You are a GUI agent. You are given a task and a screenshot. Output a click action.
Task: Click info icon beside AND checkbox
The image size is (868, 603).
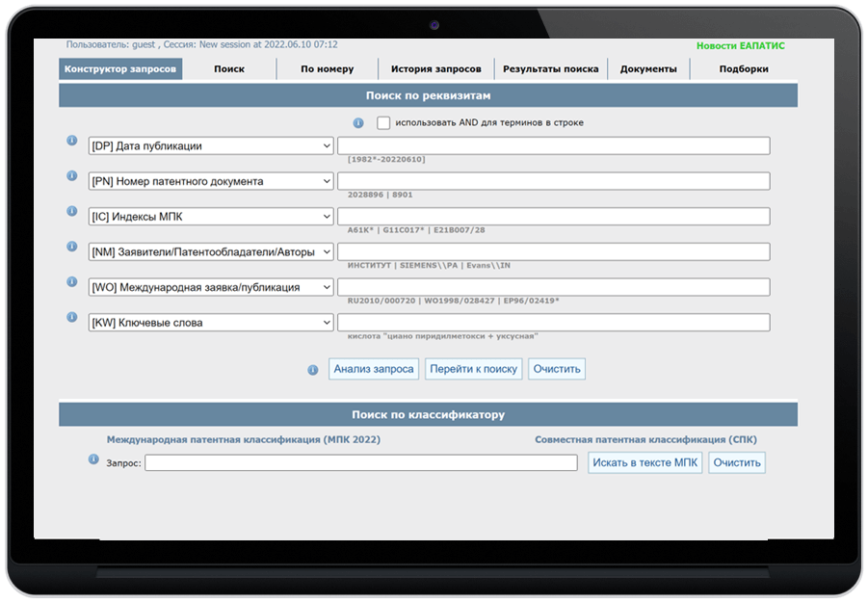[x=358, y=123]
